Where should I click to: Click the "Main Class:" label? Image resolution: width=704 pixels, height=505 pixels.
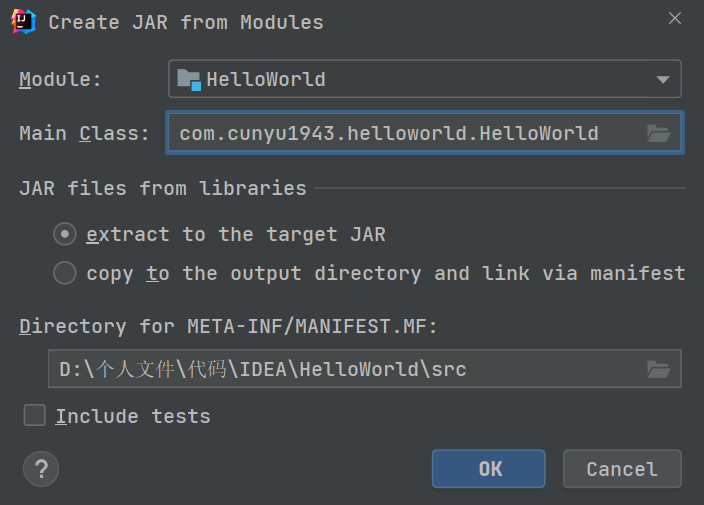click(84, 133)
